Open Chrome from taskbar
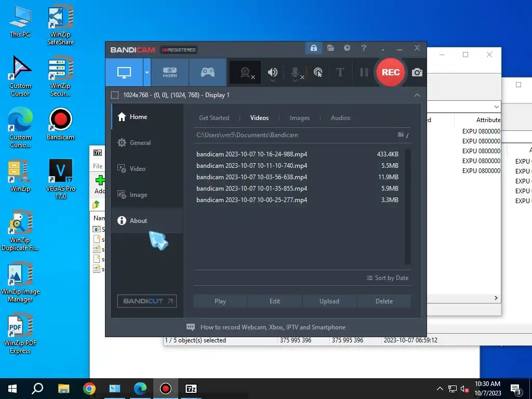Viewport: 532px width, 399px height. (89, 389)
